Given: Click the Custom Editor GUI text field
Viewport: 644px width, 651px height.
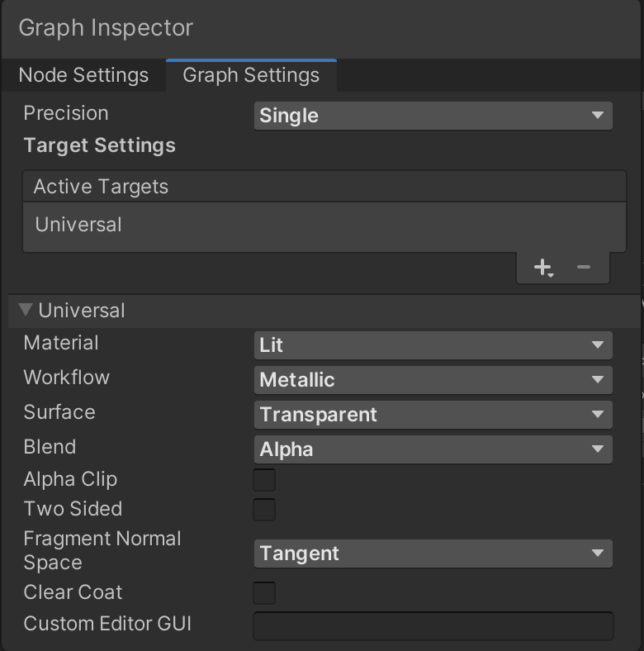Looking at the screenshot, I should pyautogui.click(x=433, y=625).
